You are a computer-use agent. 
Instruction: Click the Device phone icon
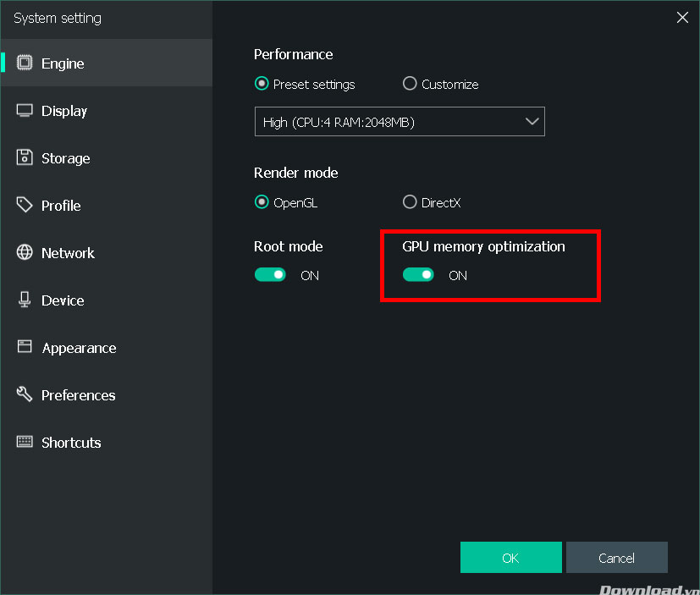click(25, 300)
